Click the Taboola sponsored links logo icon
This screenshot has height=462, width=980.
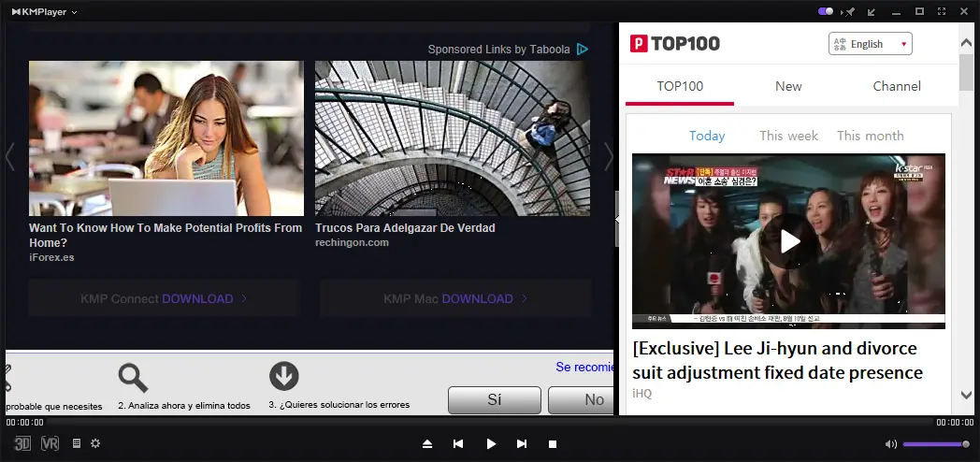(x=583, y=49)
